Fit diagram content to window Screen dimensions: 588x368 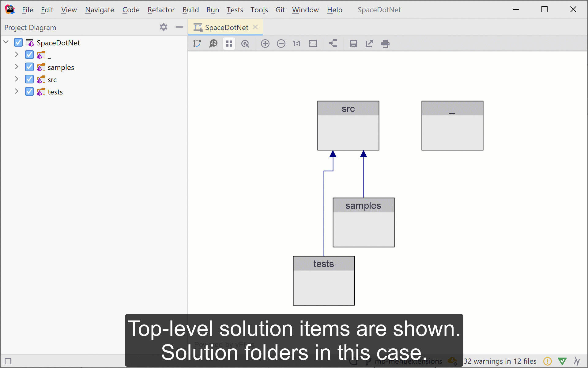(313, 44)
